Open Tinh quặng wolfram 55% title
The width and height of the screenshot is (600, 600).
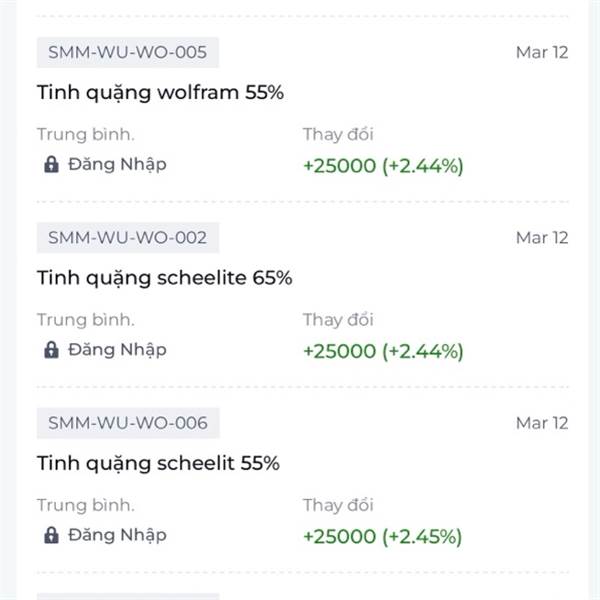coord(161,93)
